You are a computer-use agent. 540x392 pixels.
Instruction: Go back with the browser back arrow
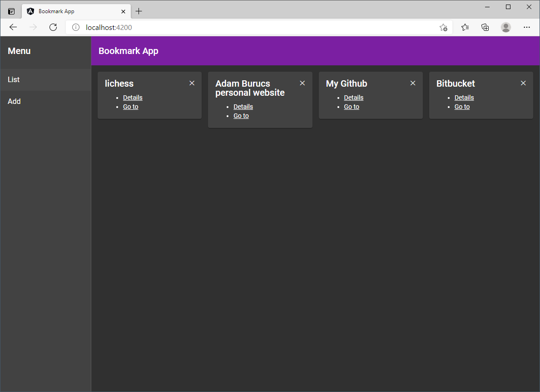click(x=13, y=27)
